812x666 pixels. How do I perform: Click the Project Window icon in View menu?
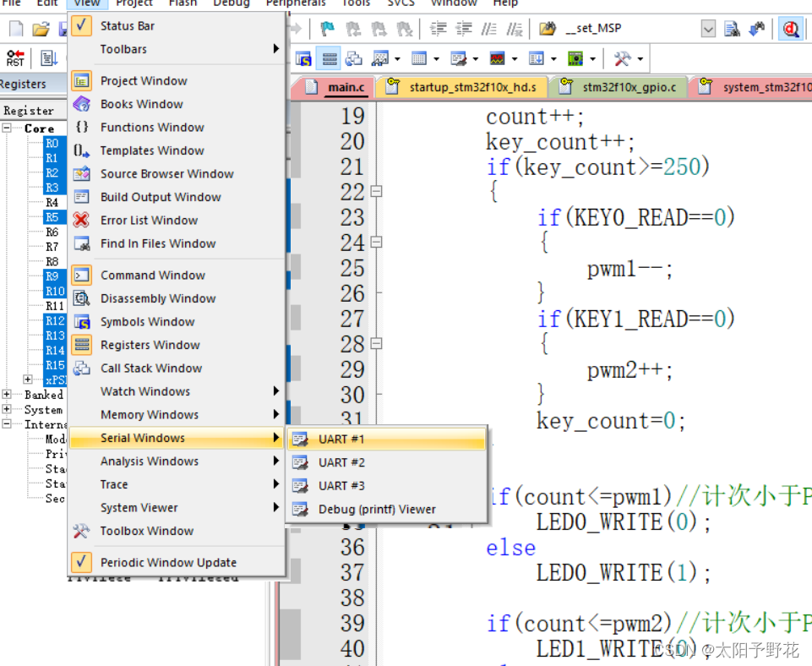(x=81, y=81)
